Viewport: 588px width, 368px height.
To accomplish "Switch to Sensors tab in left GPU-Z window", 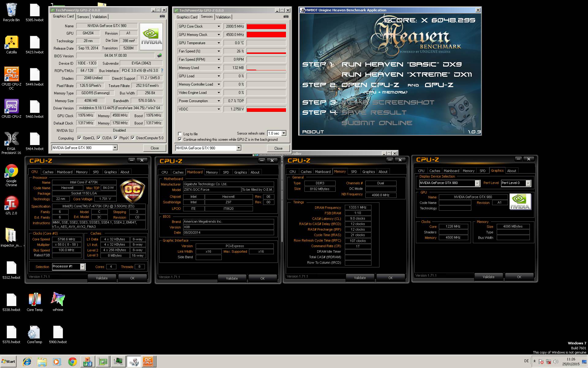I will (83, 17).
